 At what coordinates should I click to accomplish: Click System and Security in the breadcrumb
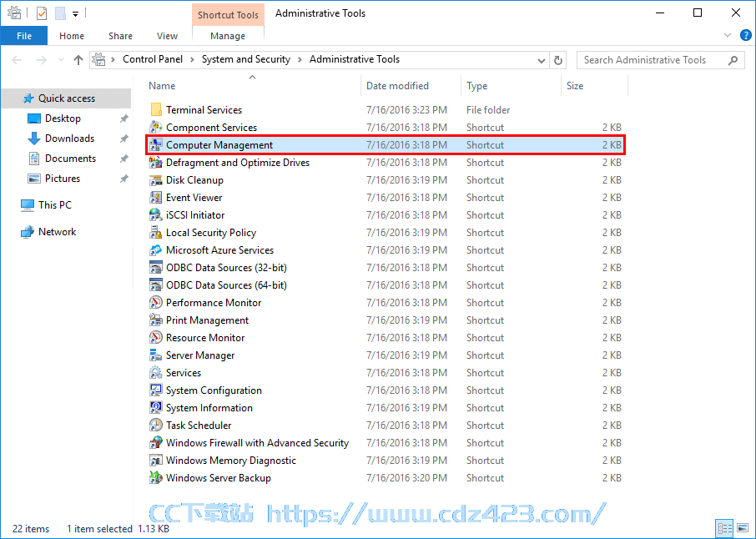pyautogui.click(x=246, y=59)
